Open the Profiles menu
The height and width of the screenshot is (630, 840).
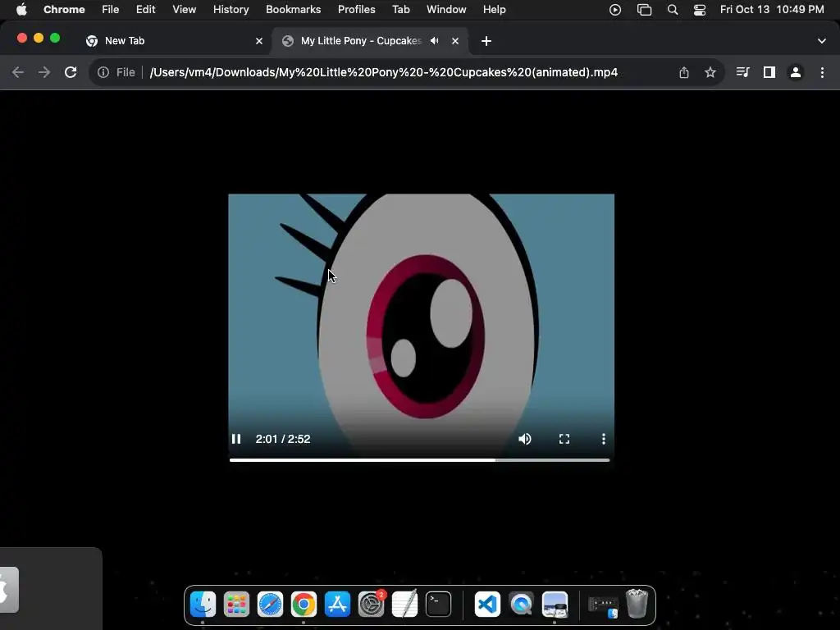[356, 10]
